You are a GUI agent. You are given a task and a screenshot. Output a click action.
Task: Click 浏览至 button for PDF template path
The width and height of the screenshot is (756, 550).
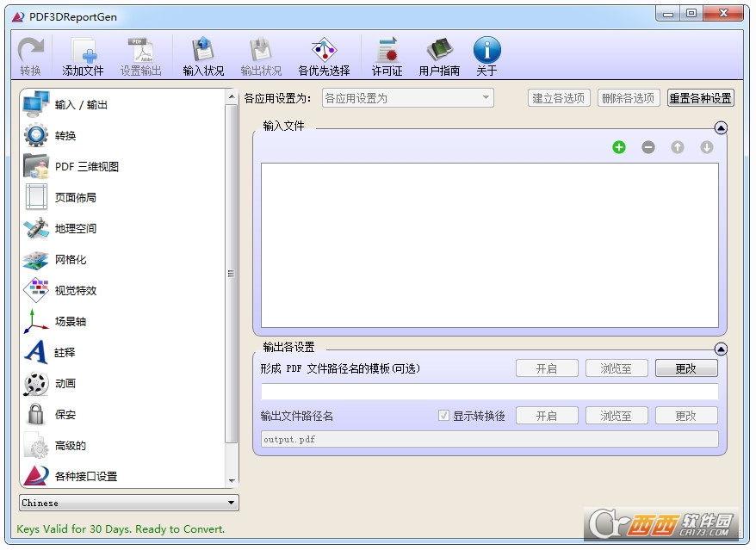[x=617, y=368]
